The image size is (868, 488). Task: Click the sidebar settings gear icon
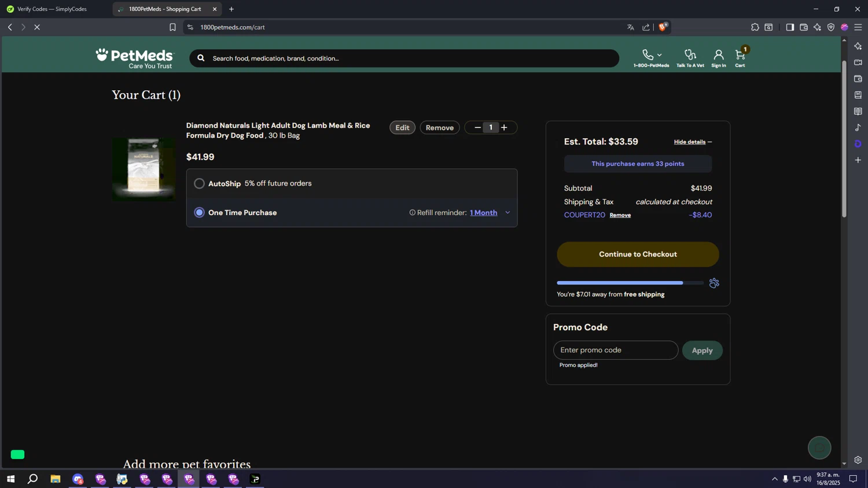(x=858, y=460)
